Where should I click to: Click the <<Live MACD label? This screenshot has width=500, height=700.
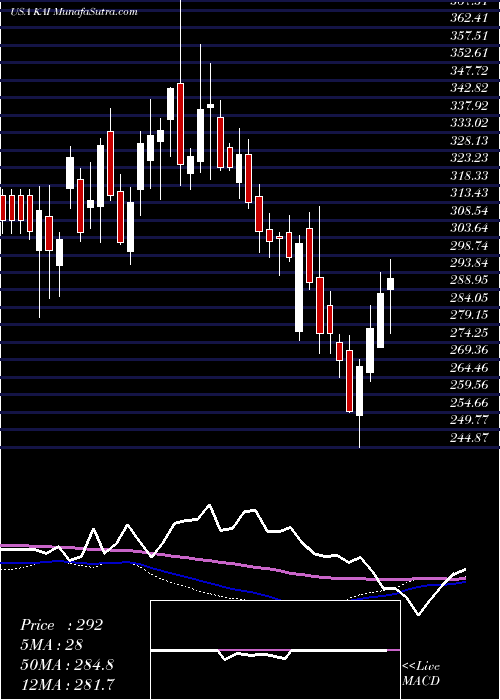pos(421,673)
